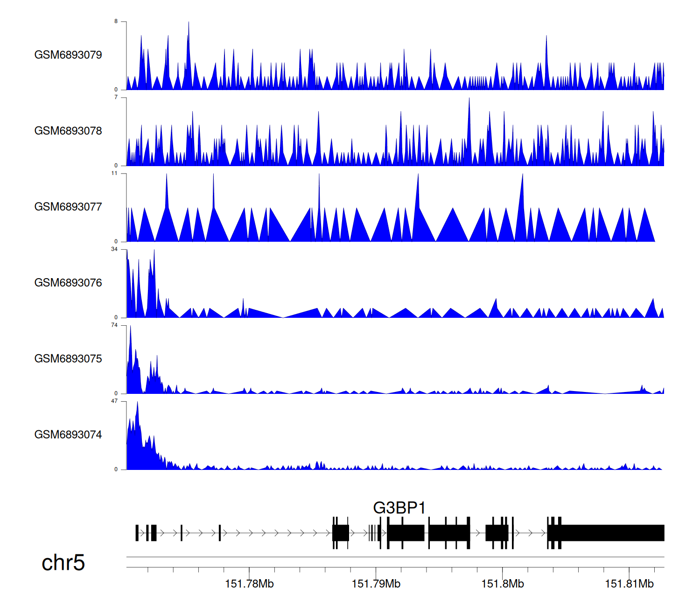Click the leftmost first exon of G3BP1

click(137, 533)
